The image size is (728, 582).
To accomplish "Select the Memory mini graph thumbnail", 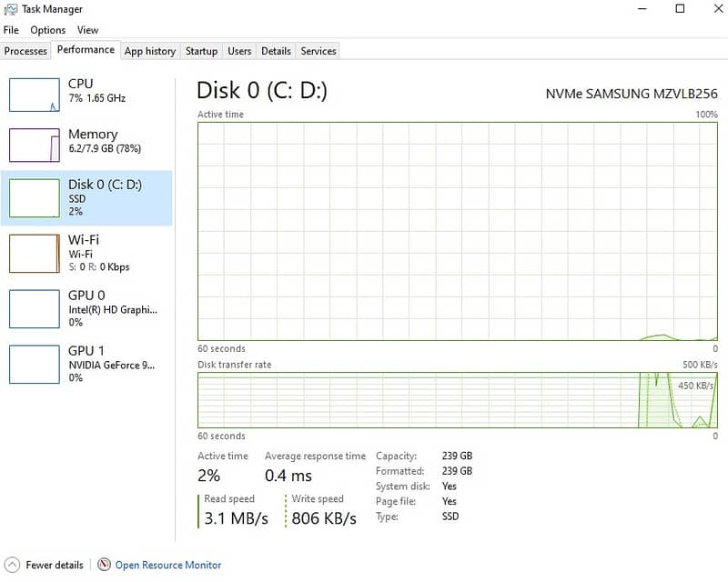I will 35,145.
